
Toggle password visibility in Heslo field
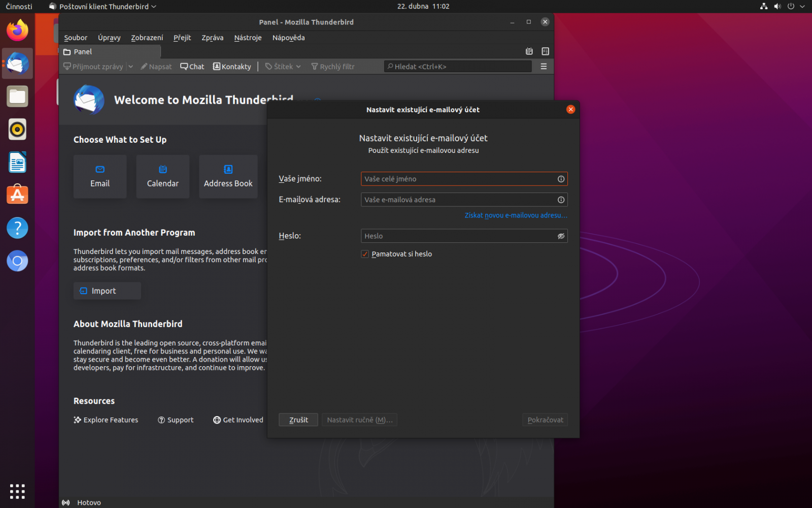(x=561, y=236)
